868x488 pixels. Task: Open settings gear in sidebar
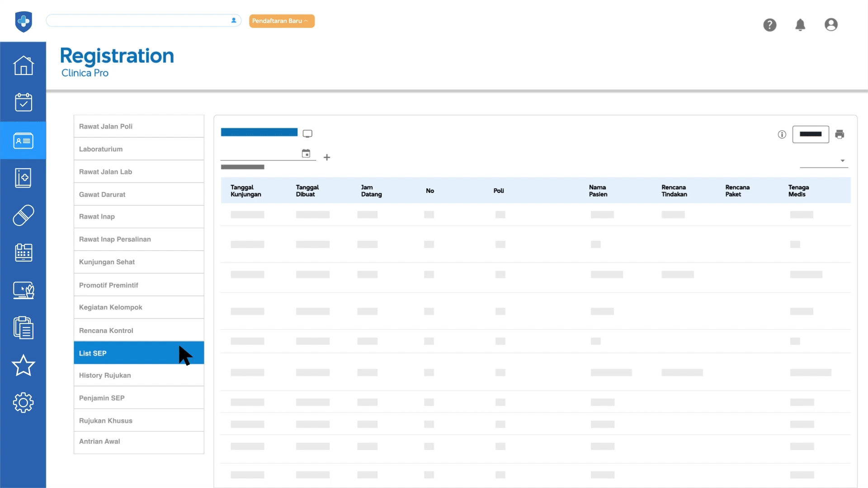[23, 403]
